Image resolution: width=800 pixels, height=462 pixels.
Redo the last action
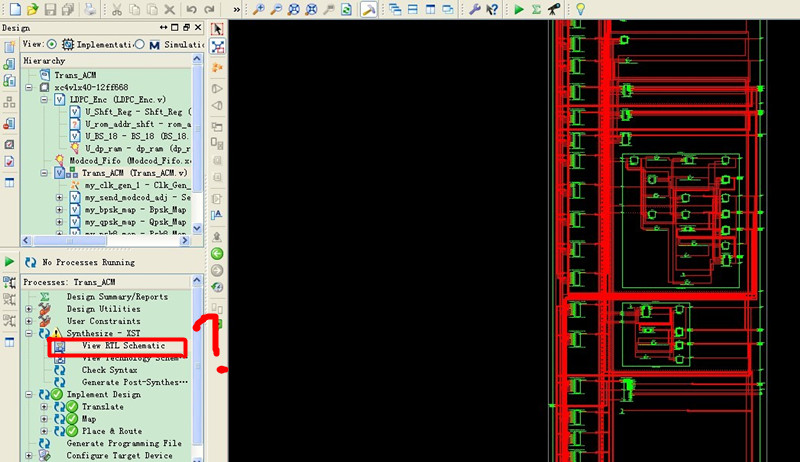(x=209, y=9)
